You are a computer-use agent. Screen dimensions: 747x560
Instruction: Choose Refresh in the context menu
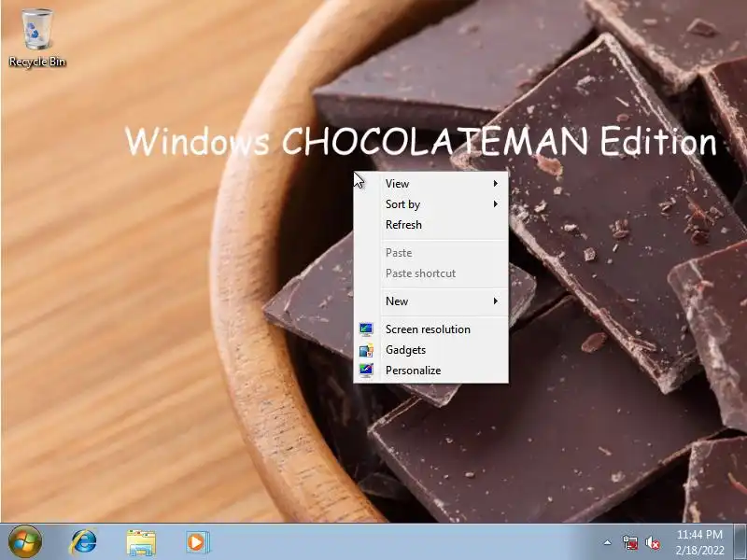click(431, 224)
